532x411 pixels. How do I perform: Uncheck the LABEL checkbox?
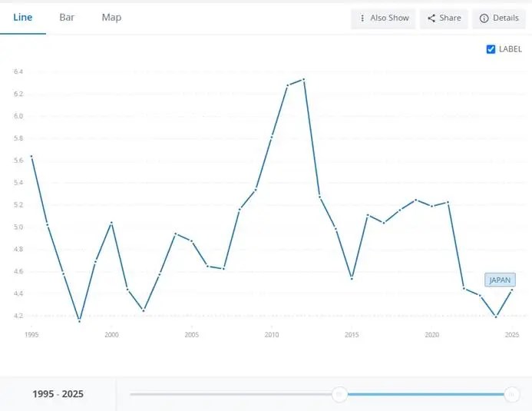pos(491,49)
